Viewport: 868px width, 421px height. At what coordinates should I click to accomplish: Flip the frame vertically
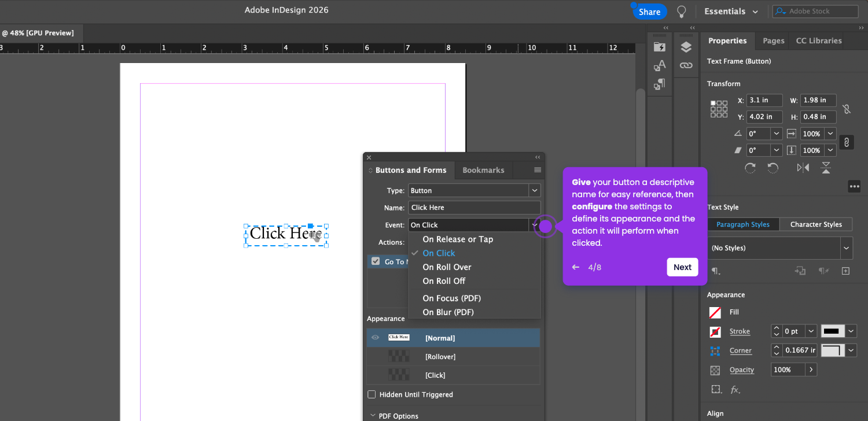(826, 168)
